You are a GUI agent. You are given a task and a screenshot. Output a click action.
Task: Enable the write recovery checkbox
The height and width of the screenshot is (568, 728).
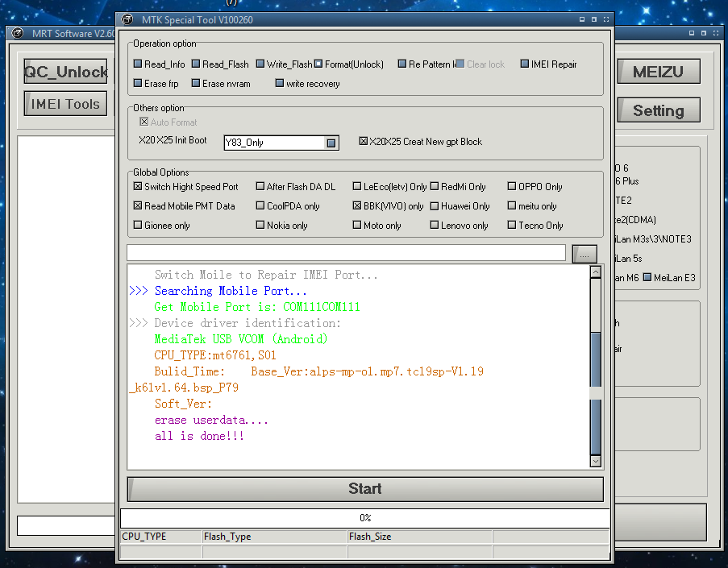(x=280, y=84)
